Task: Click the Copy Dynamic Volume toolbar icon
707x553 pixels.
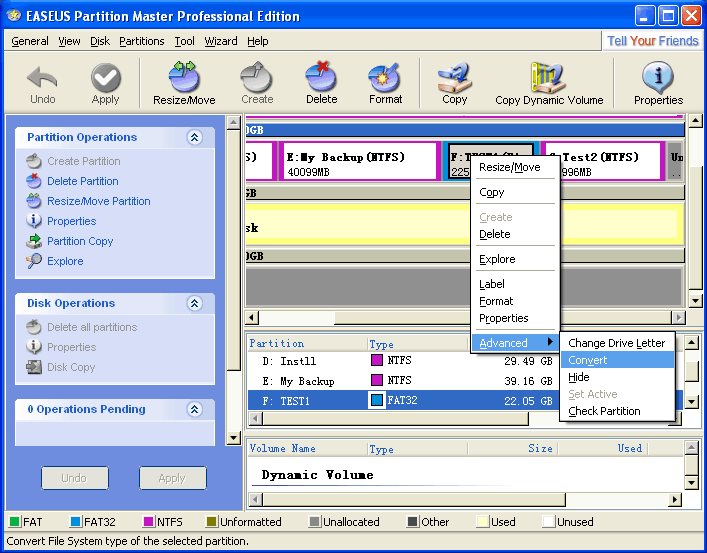Action: (548, 77)
